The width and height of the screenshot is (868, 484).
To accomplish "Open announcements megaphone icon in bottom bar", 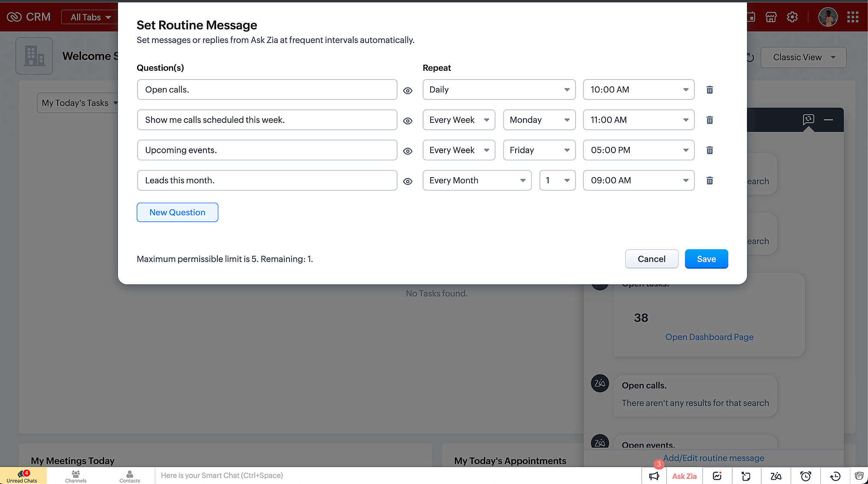I will (654, 476).
